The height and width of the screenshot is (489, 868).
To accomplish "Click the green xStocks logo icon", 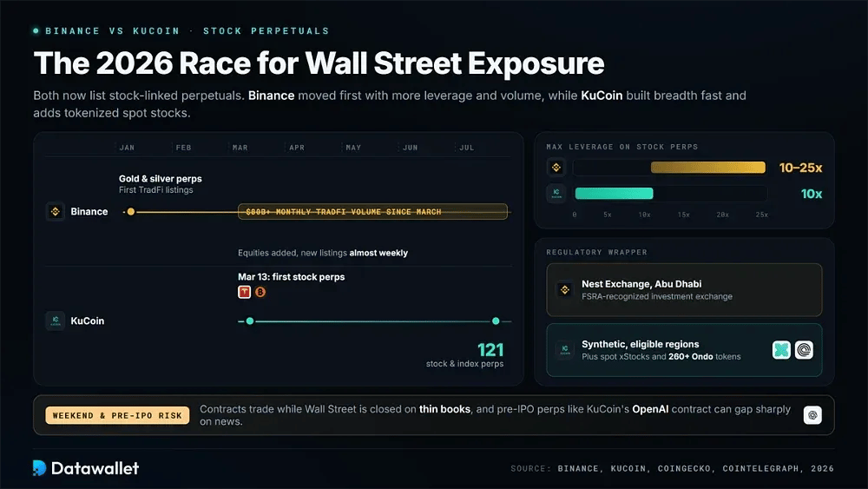I will coord(781,350).
